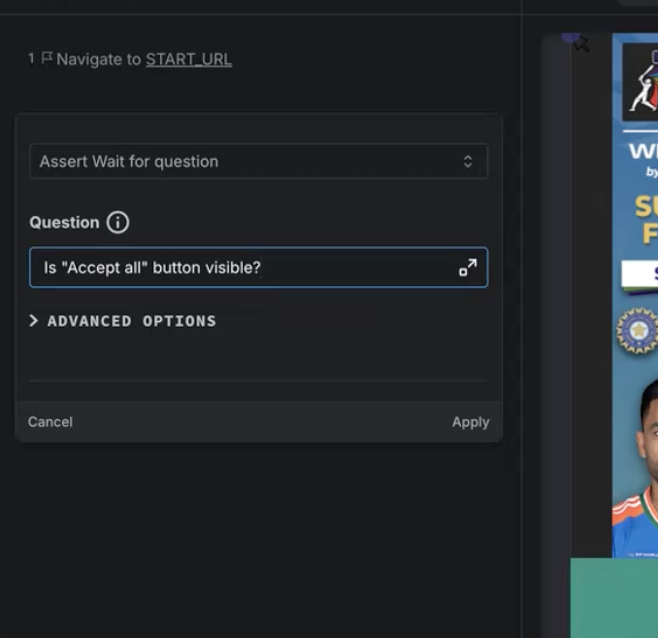Expand the question field with the enlarge icon
Screen dimensions: 658x638
pos(467,268)
